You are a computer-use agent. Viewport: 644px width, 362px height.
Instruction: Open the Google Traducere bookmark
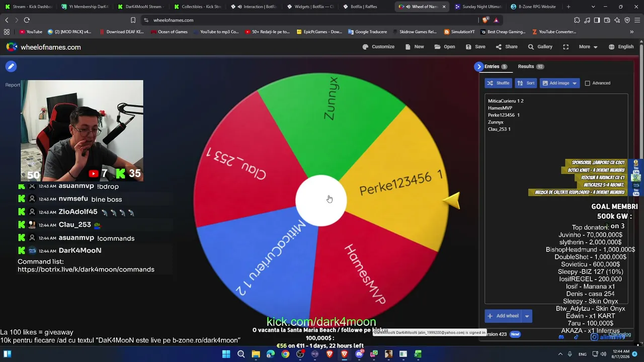(x=367, y=32)
